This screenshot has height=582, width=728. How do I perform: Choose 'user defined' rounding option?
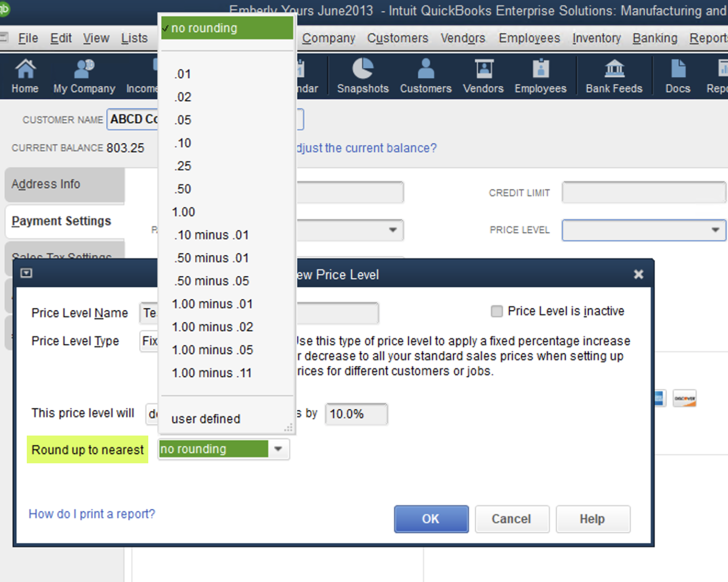point(206,419)
